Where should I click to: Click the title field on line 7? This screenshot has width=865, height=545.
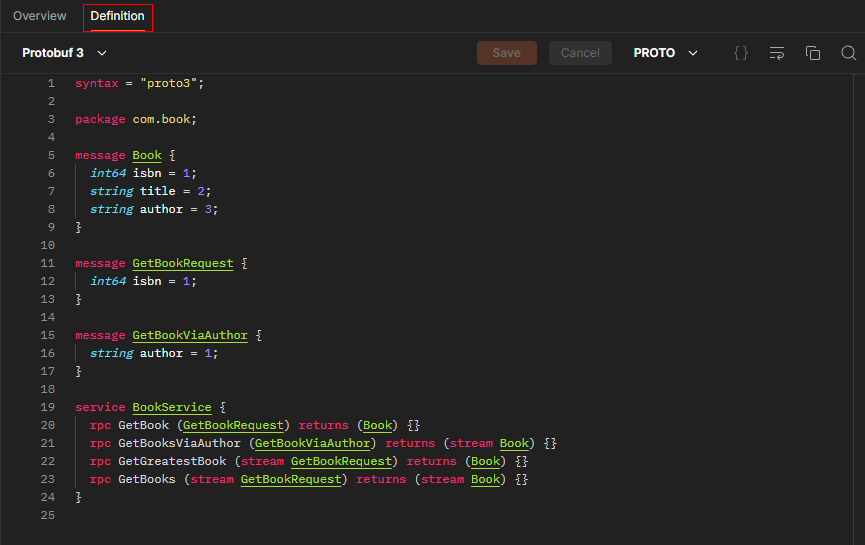157,191
